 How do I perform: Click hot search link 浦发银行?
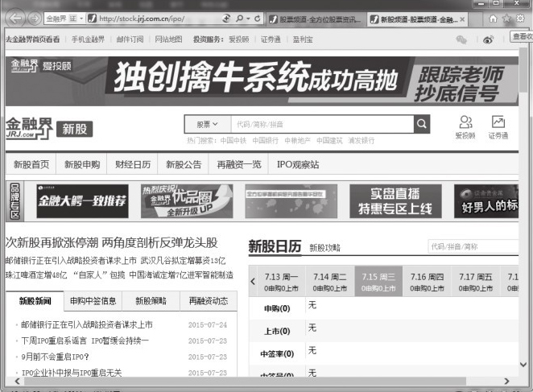point(362,140)
